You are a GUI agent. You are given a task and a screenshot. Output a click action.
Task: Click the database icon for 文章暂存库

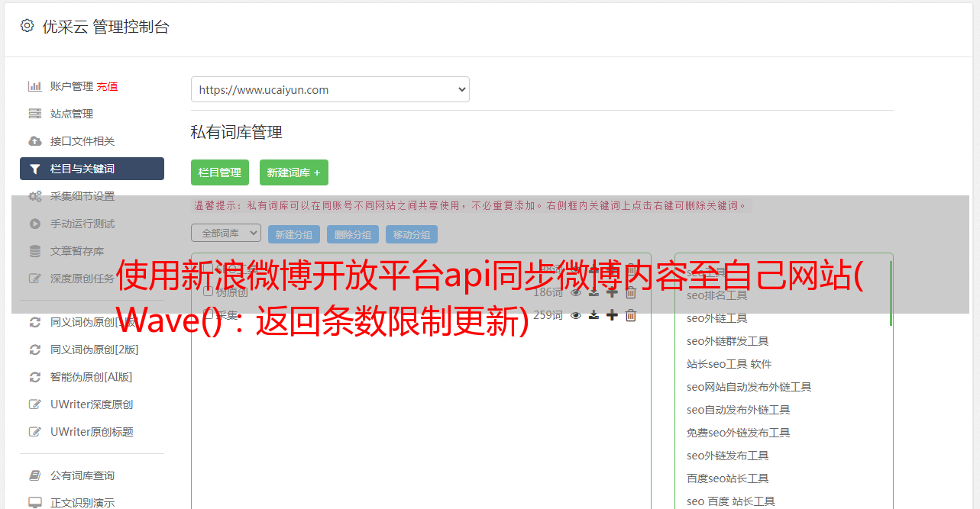35,251
